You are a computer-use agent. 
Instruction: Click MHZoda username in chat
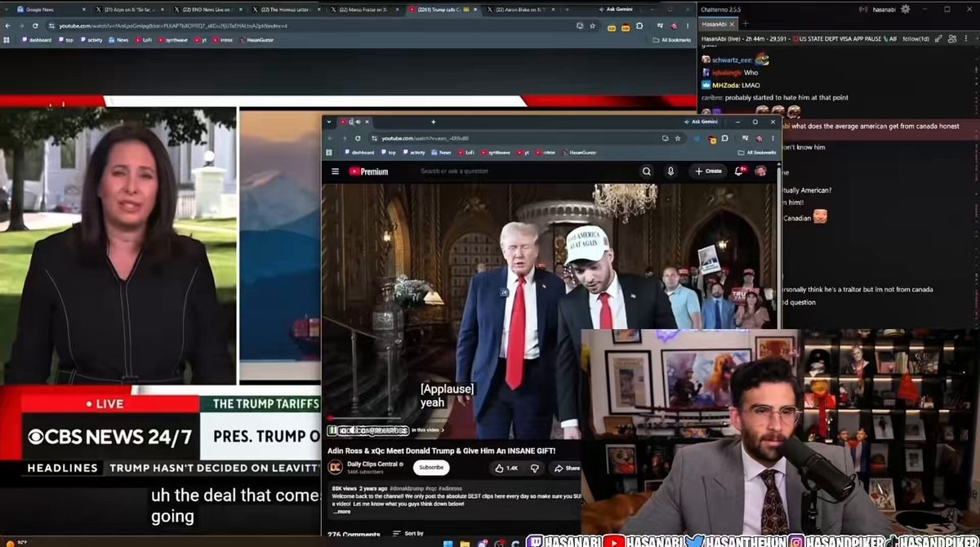pyautogui.click(x=724, y=85)
